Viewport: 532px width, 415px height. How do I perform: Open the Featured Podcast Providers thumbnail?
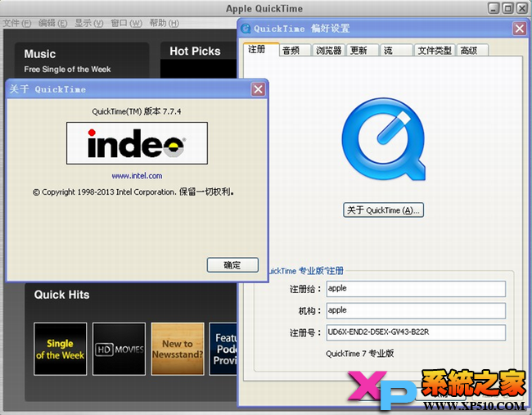[223, 349]
